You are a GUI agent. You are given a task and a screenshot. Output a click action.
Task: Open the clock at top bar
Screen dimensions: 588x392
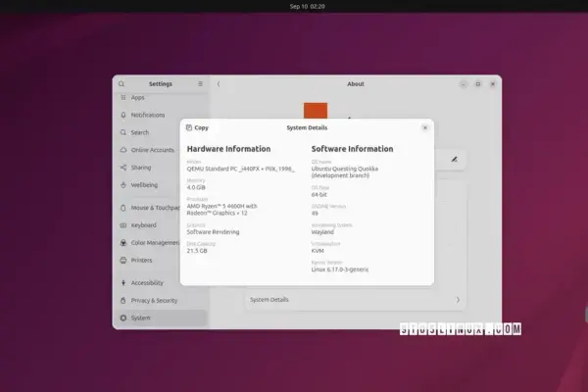coord(307,7)
